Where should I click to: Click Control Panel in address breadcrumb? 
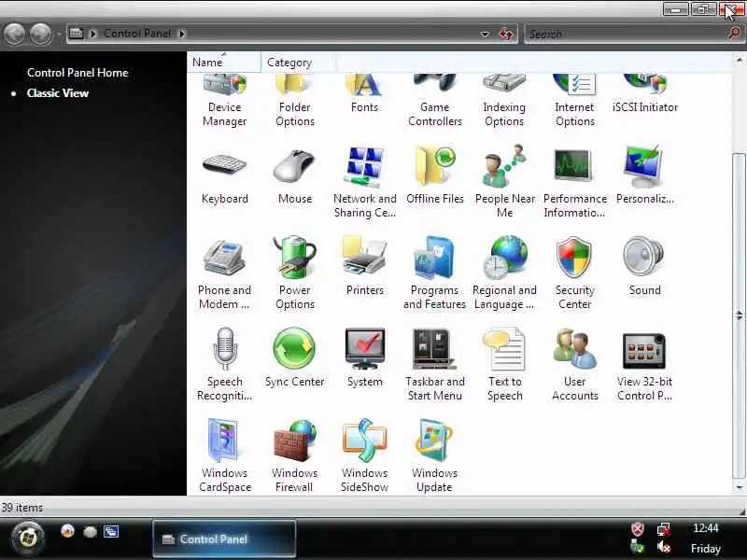coord(137,34)
